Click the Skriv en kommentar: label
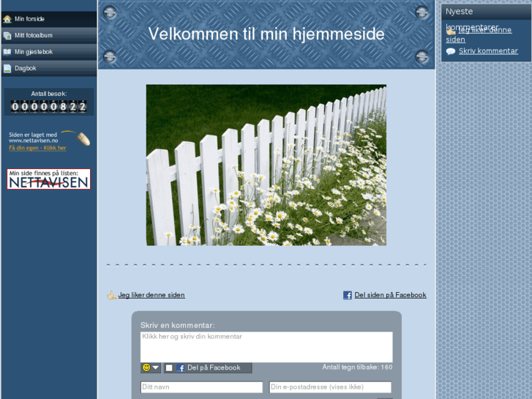 pos(177,325)
